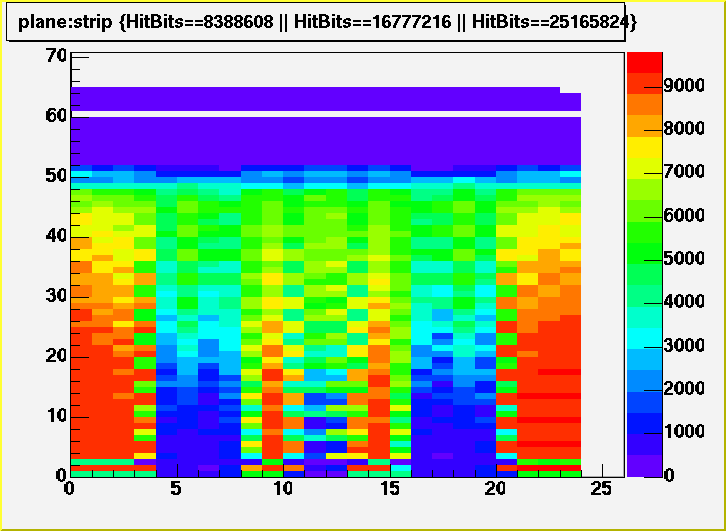Click the y-axis label 10

(x=56, y=416)
